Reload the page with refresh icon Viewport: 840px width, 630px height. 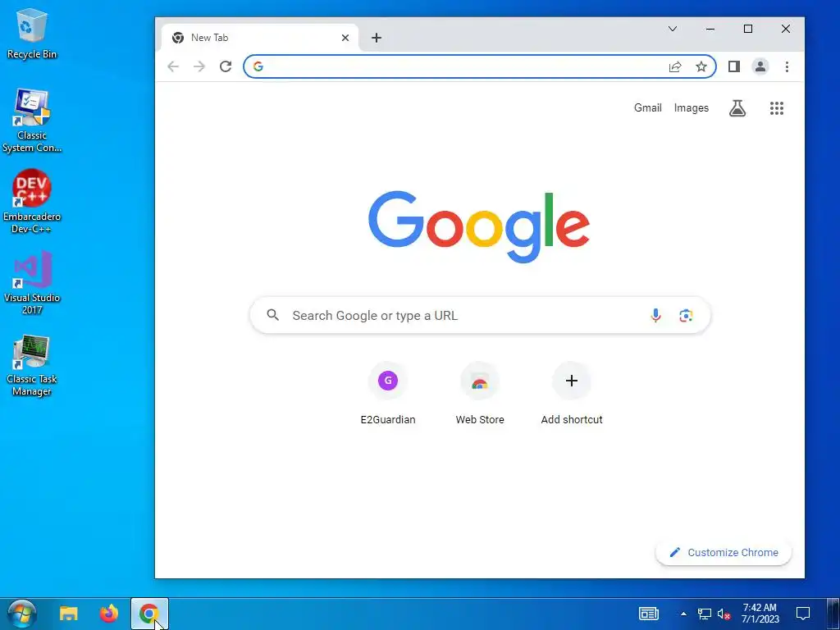(x=226, y=66)
